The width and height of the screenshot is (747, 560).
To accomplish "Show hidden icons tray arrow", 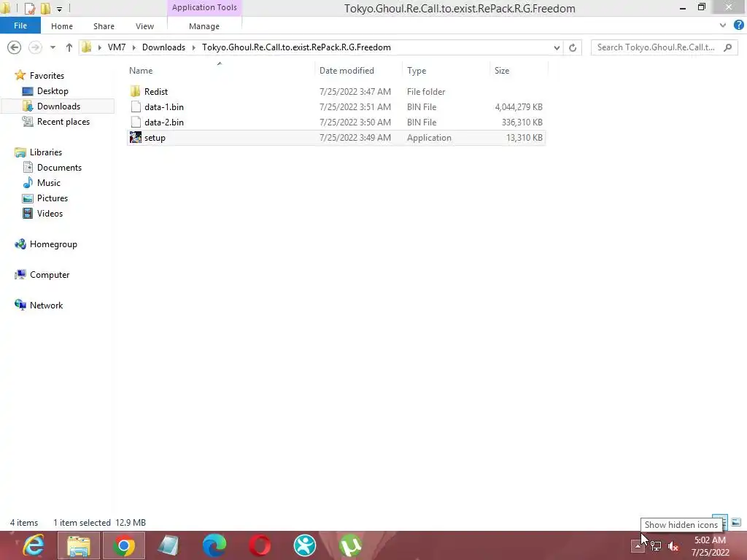I will click(x=638, y=546).
